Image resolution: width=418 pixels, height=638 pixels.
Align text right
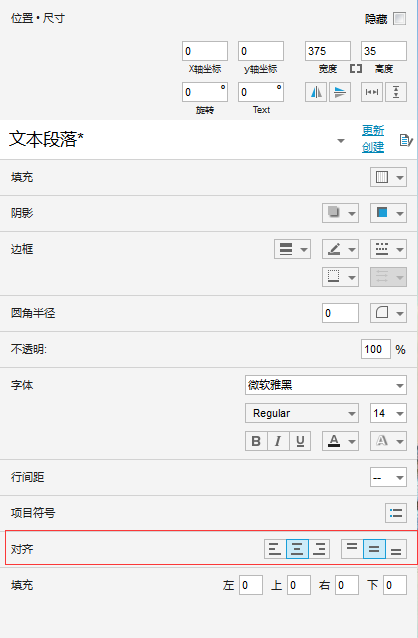click(x=319, y=549)
